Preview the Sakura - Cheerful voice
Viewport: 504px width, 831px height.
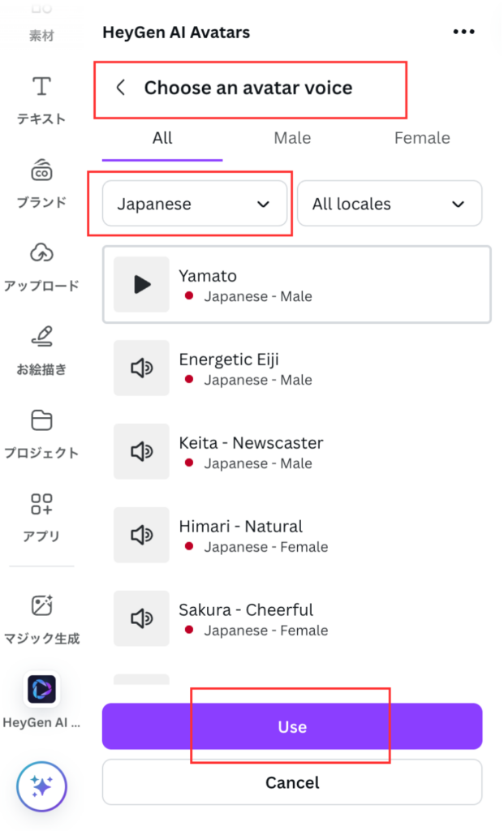[x=141, y=618]
